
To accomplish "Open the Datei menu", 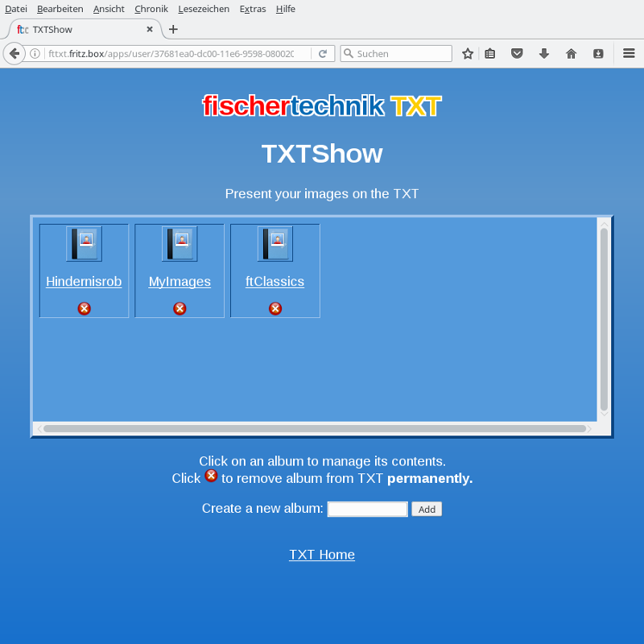I will [x=16, y=9].
